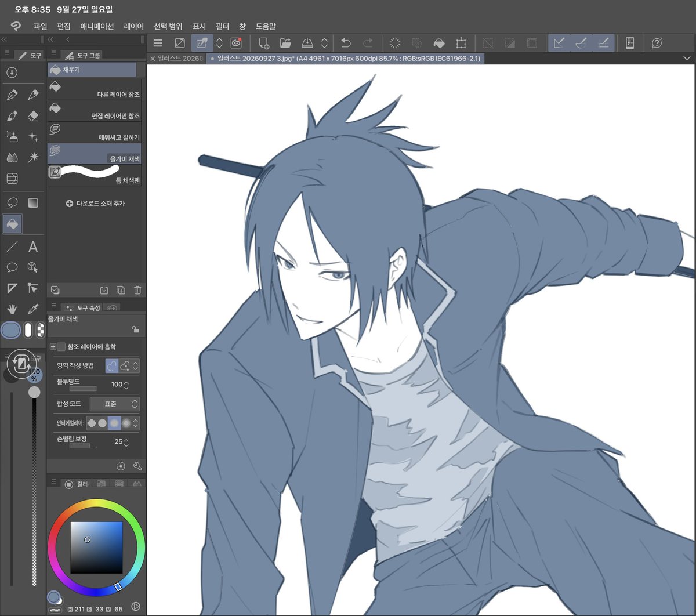Select the Pencil tool

tap(33, 95)
